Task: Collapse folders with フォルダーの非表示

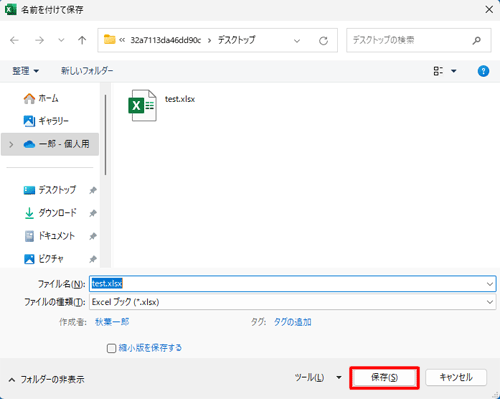Action: pos(46,379)
